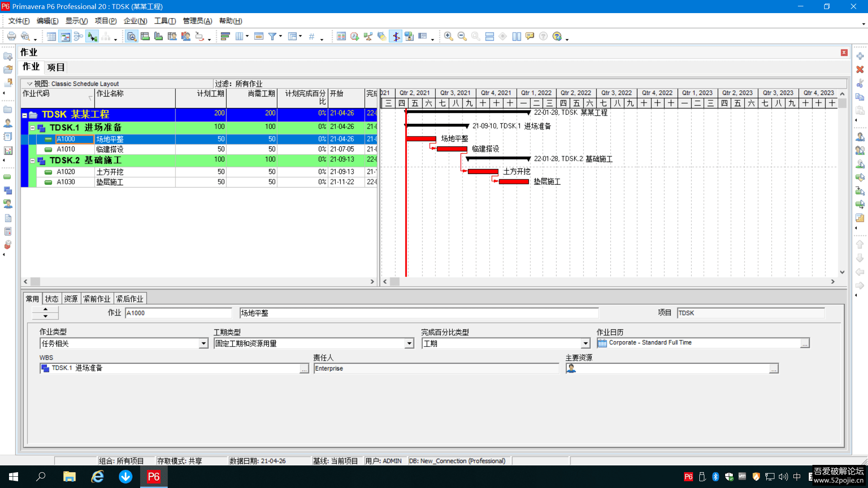Open the 文件(F) menu
Viewport: 868px width, 488px height.
(19, 21)
